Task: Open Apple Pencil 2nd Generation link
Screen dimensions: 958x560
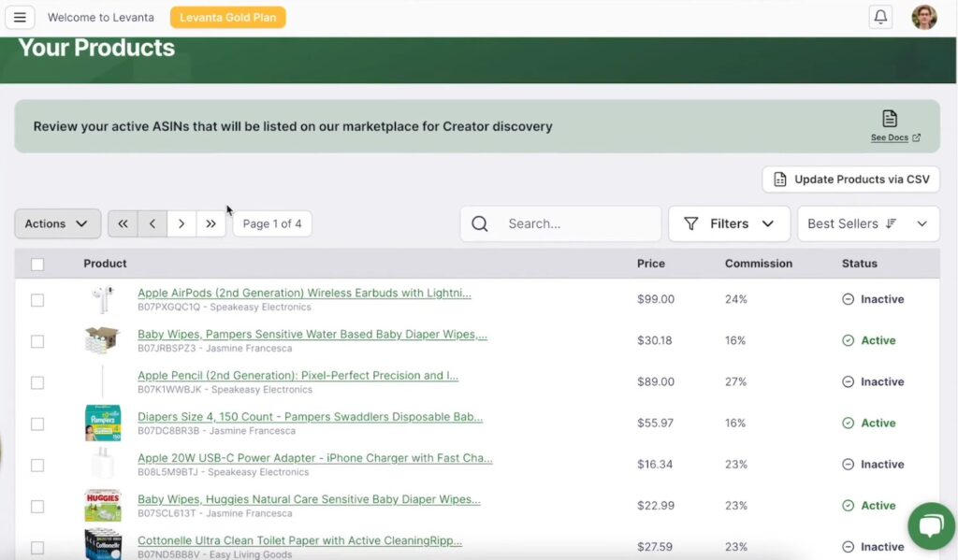Action: tap(298, 375)
